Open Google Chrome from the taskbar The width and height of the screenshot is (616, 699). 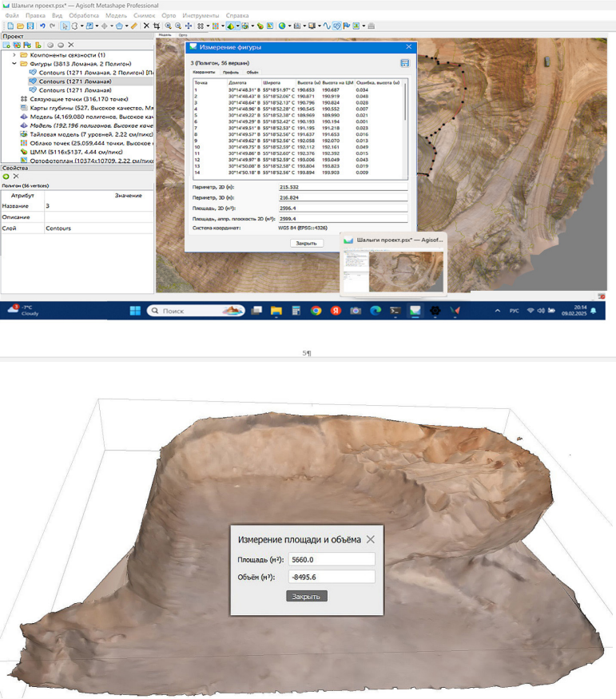point(316,311)
